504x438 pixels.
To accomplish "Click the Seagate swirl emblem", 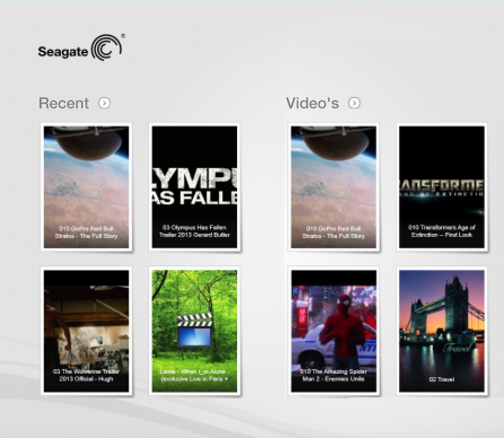I will point(106,47).
